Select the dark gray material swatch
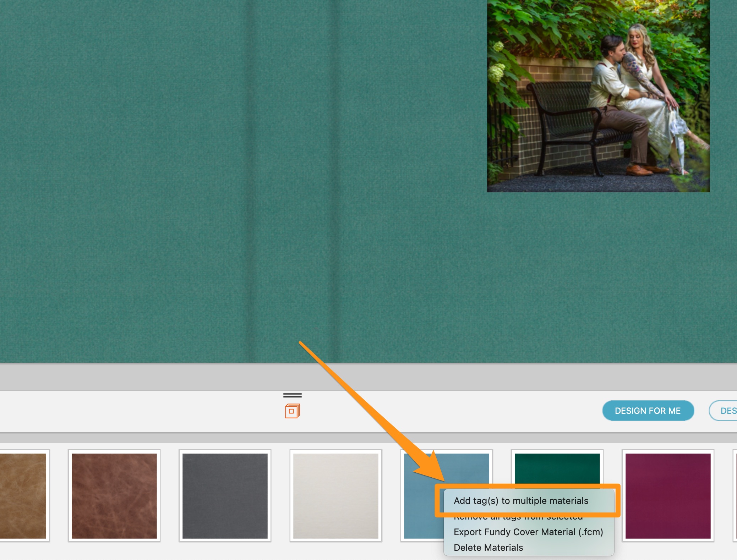737x560 pixels. pos(225,496)
